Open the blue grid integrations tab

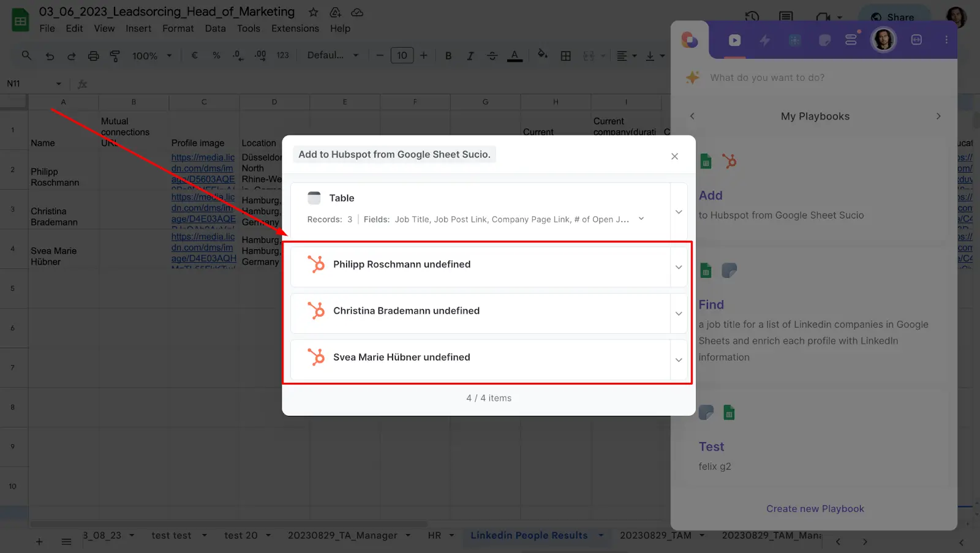(794, 40)
